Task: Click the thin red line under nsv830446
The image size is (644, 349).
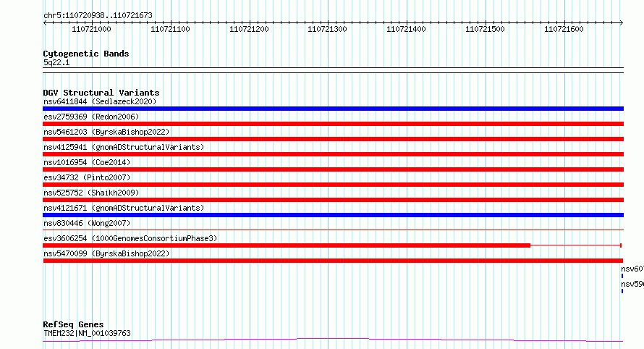Action: click(x=333, y=230)
